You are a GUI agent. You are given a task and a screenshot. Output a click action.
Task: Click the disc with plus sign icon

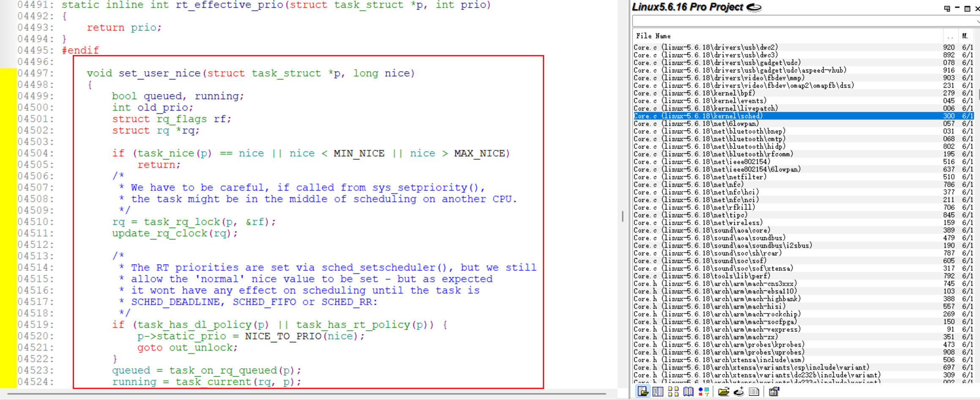pos(739,392)
